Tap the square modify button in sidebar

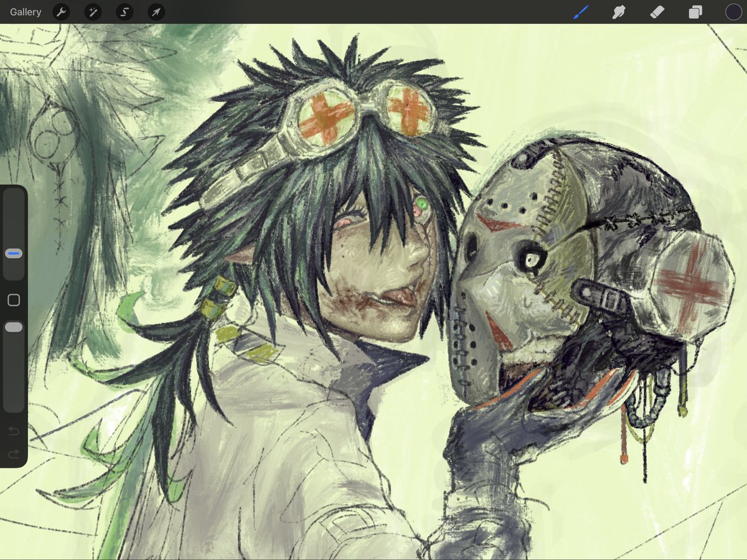point(14,301)
